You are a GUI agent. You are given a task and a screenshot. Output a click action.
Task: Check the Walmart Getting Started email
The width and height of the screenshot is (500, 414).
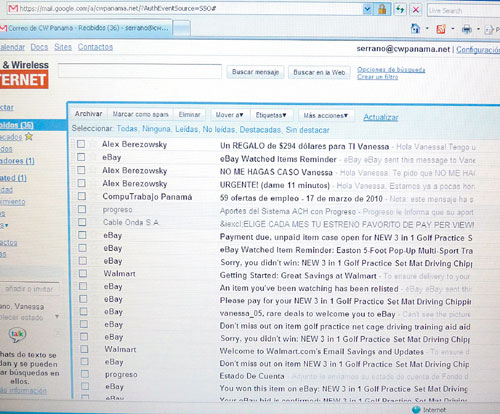[x=83, y=273]
